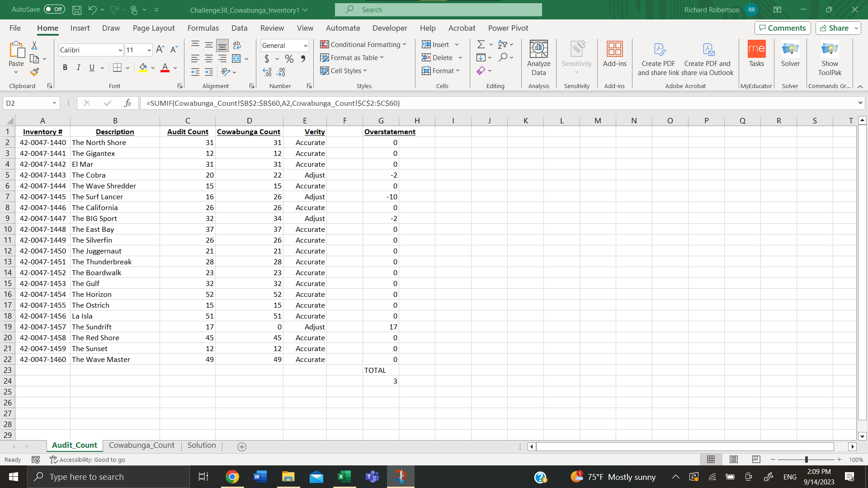
Task: Switch to Page Layout view in the status bar
Action: click(733, 459)
